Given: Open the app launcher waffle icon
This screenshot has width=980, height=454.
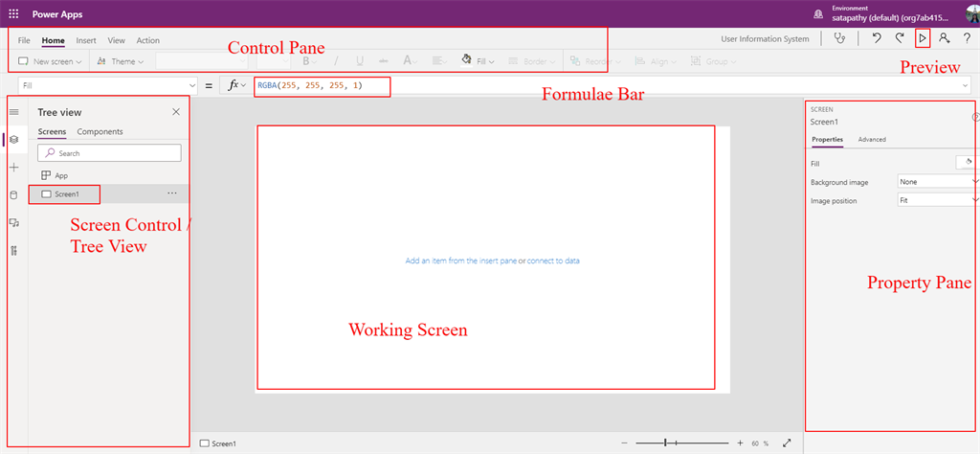Looking at the screenshot, I should point(13,13).
